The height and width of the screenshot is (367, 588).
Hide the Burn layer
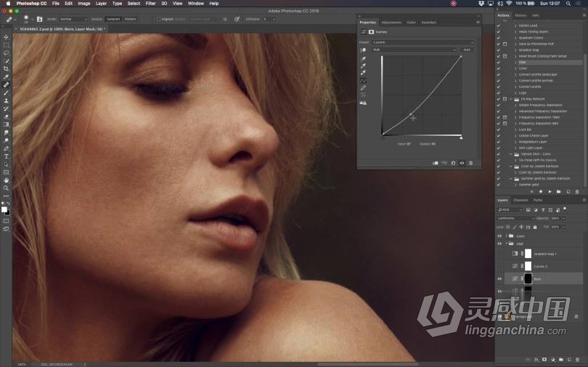499,279
